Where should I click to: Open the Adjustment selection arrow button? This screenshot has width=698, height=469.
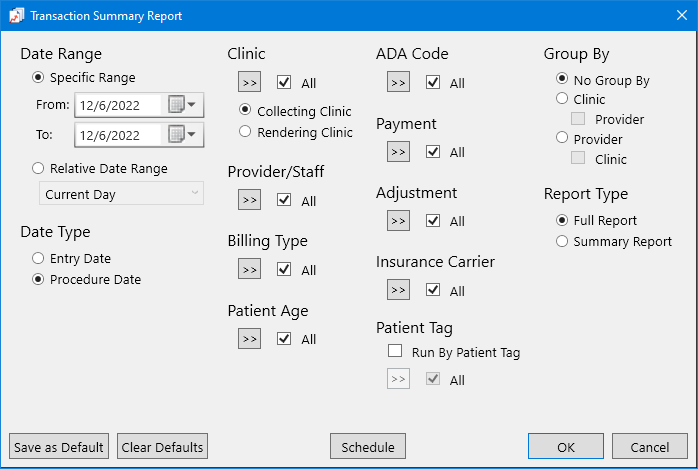point(398,221)
